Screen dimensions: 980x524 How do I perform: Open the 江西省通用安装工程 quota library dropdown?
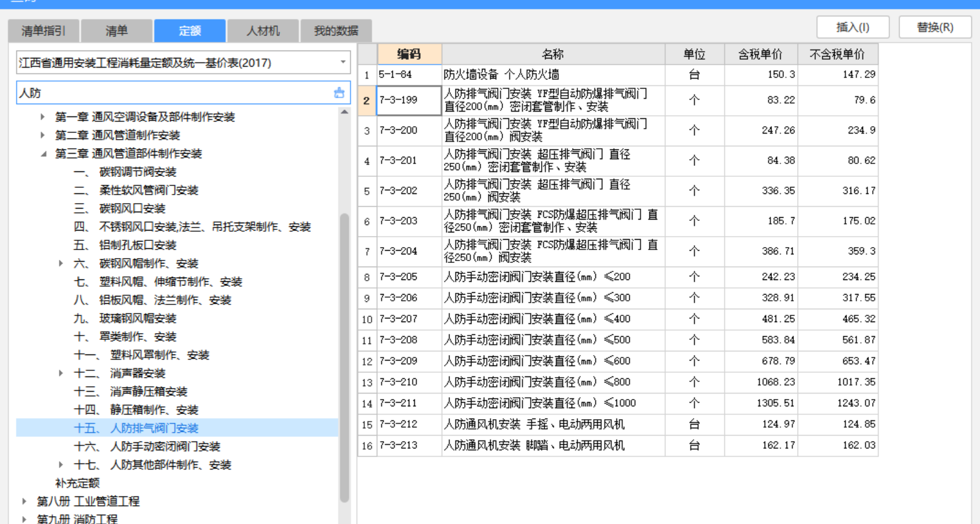343,62
